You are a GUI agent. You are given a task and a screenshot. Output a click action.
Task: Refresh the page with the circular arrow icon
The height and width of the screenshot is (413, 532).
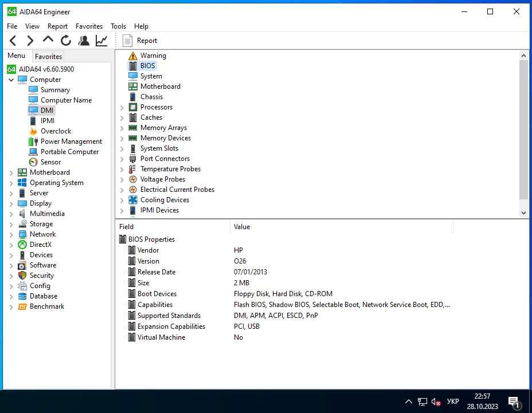[x=66, y=41]
